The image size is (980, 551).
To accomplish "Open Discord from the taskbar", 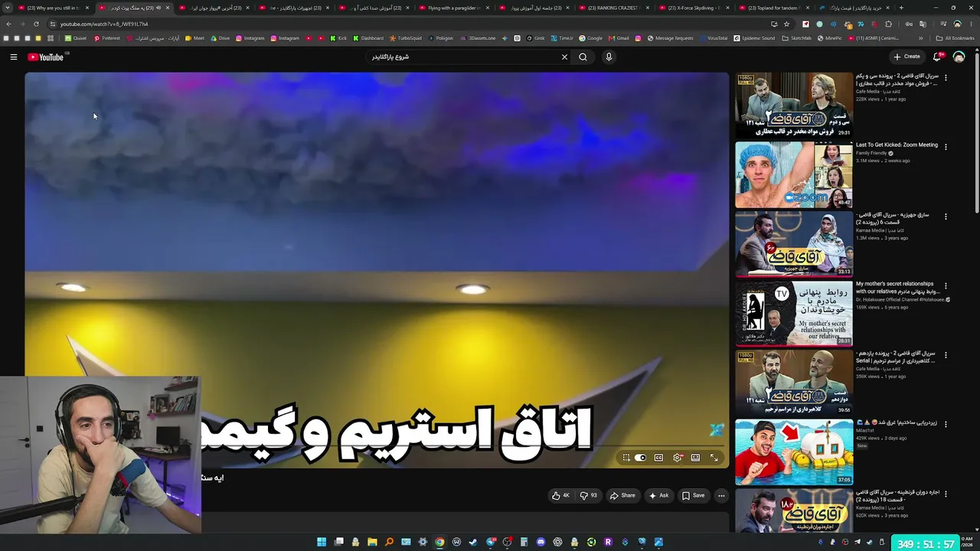I will click(541, 542).
